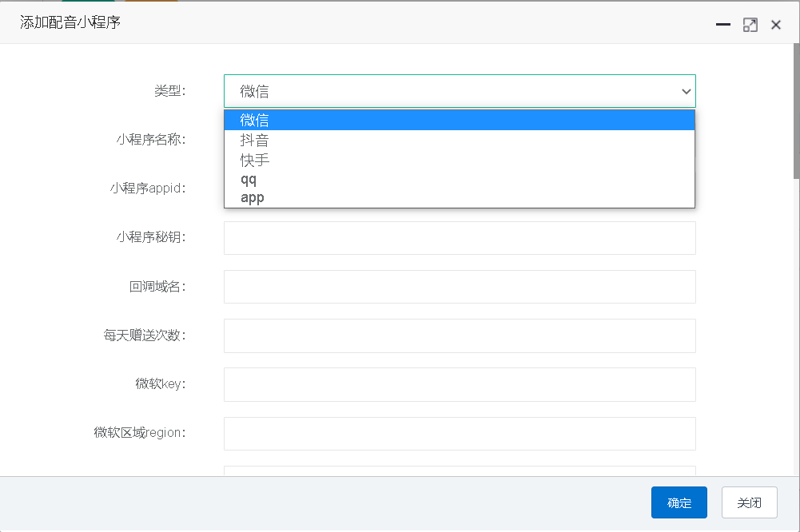Focus the 微软区域region input field
The width and height of the screenshot is (800, 532).
point(459,433)
